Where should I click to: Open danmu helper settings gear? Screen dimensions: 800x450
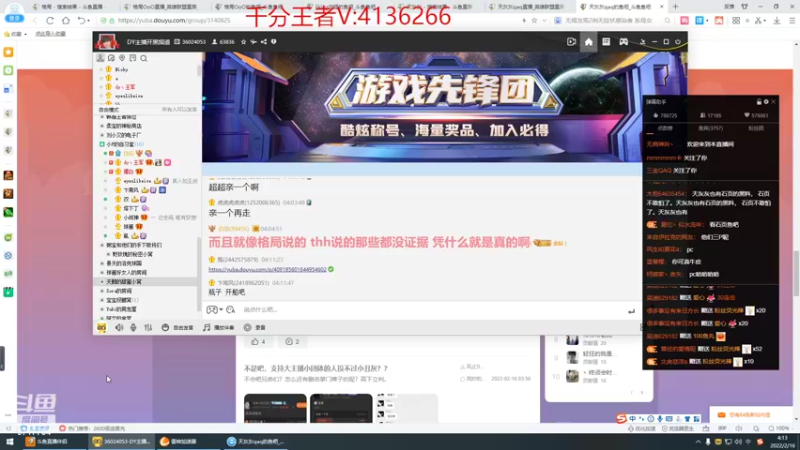coord(766,102)
